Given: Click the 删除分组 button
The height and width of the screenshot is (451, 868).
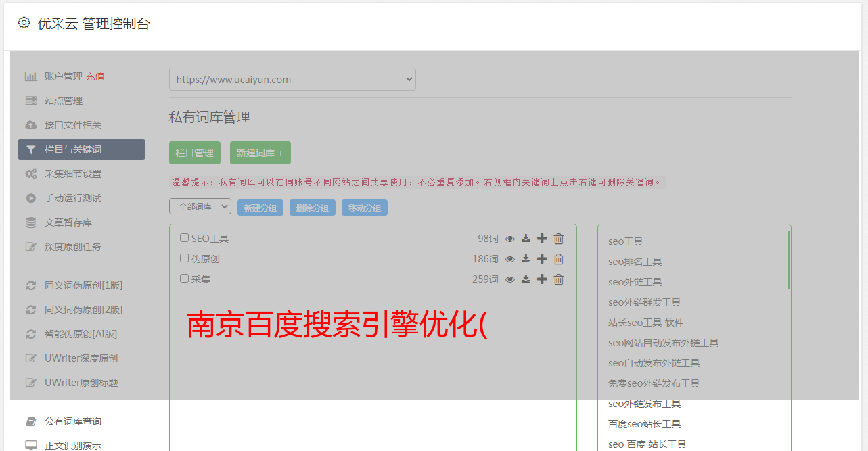Looking at the screenshot, I should pos(313,208).
